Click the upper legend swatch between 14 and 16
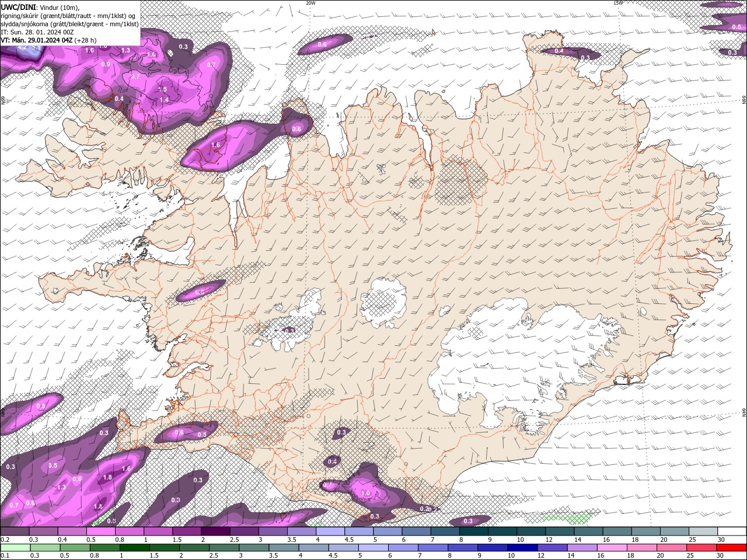The width and height of the screenshot is (747, 560). point(588,531)
